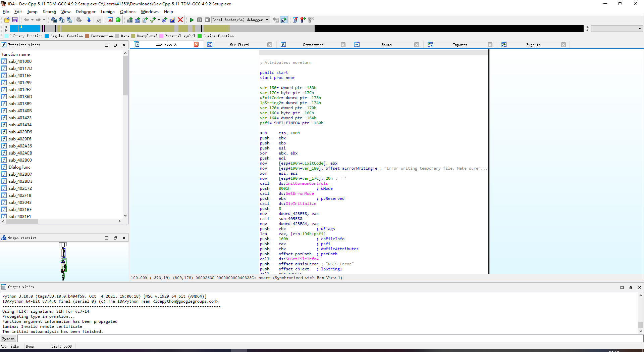Switch to the Hex View-1 tab

tap(239, 44)
